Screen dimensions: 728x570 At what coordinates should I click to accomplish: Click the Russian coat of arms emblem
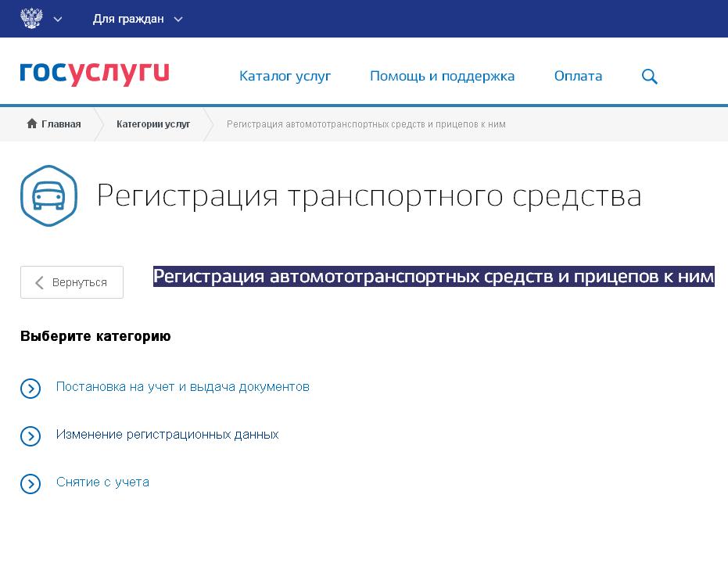coord(31,19)
